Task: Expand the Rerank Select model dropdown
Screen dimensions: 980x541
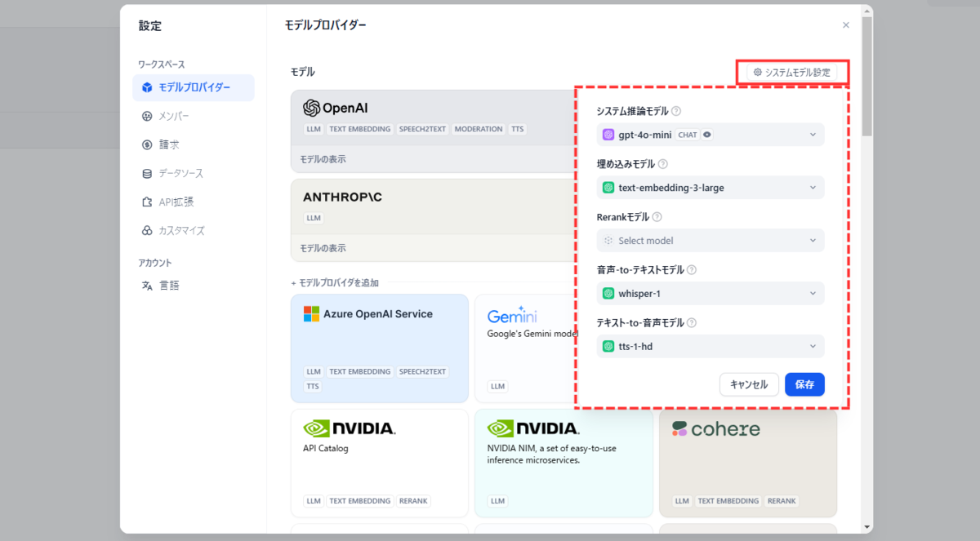Action: coord(710,241)
